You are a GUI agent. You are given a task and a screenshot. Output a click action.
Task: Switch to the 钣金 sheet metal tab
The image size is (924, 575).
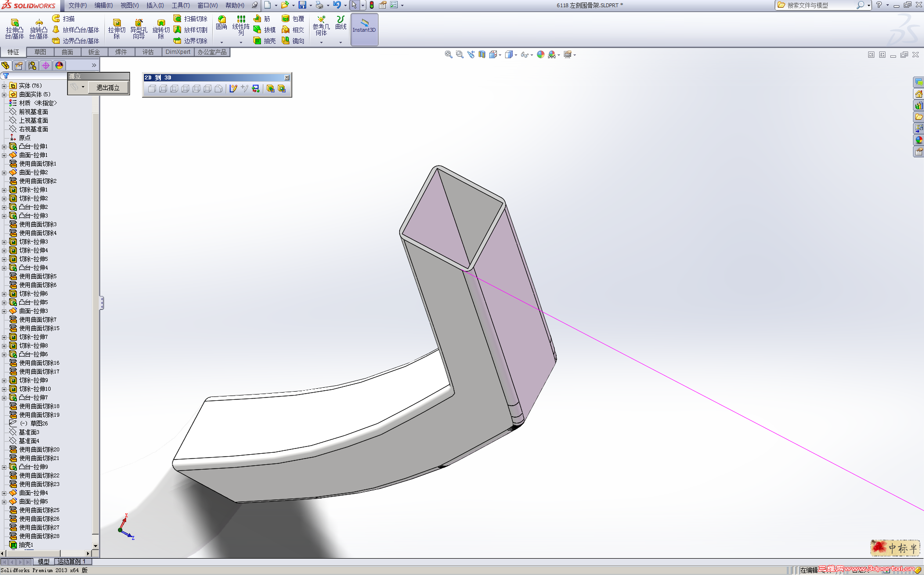tap(94, 52)
